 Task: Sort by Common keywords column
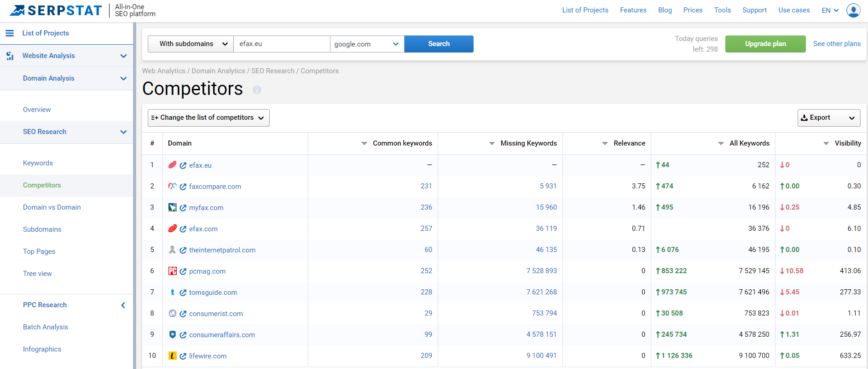(397, 143)
